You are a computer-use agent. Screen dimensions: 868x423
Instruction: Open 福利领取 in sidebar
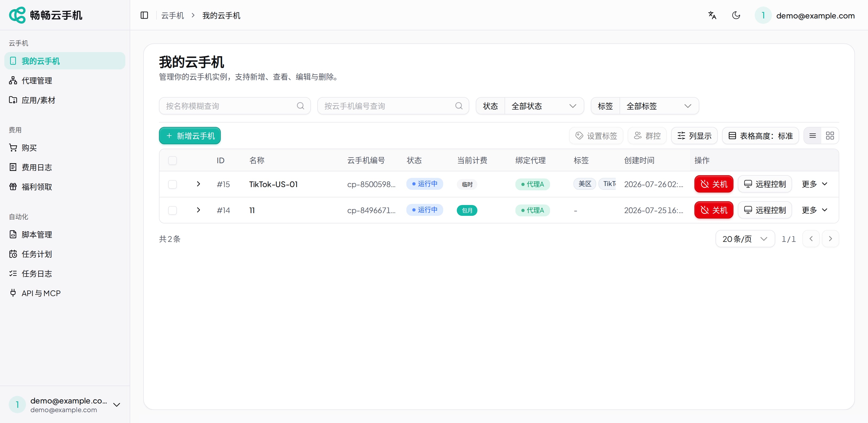pos(65,187)
